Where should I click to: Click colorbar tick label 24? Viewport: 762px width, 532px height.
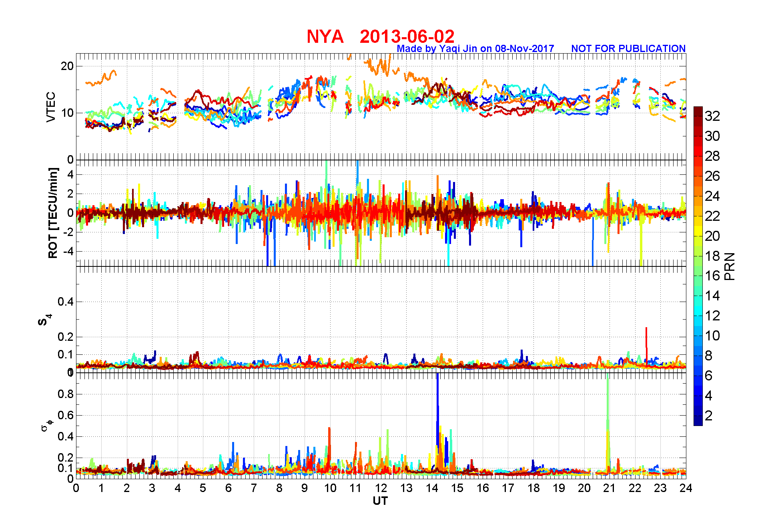pyautogui.click(x=712, y=196)
